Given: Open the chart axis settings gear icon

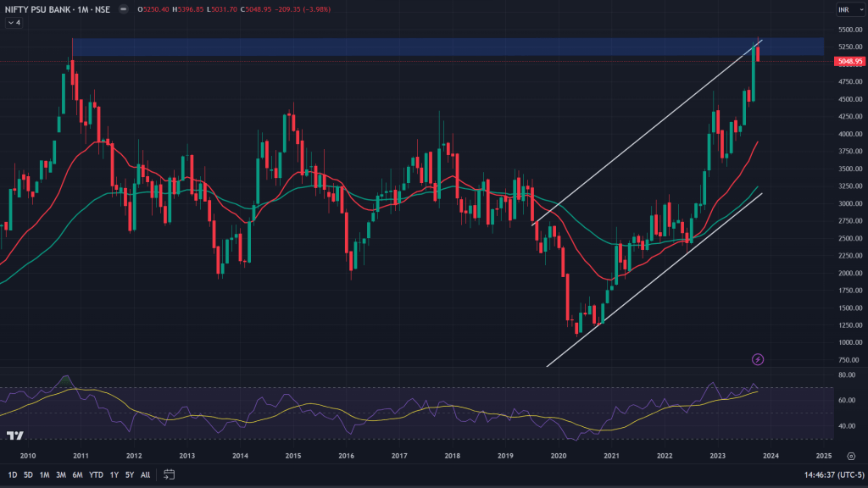Looking at the screenshot, I should (850, 455).
